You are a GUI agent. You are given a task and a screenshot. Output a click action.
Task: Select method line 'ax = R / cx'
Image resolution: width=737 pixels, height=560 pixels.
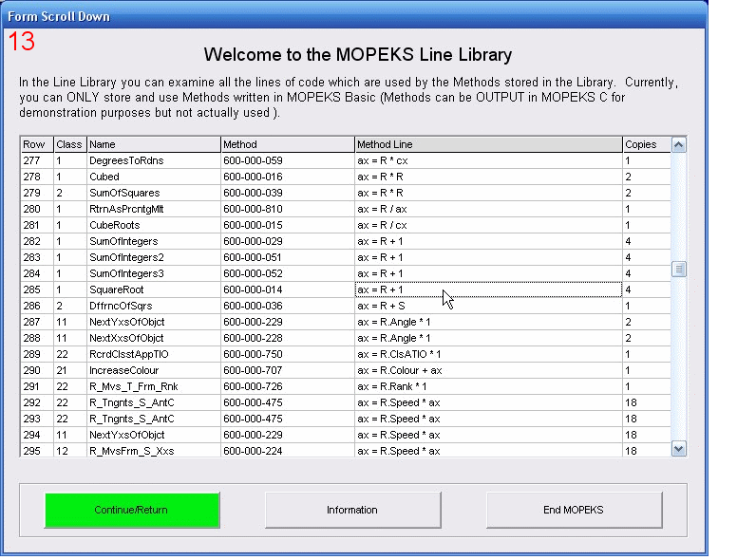pos(488,225)
